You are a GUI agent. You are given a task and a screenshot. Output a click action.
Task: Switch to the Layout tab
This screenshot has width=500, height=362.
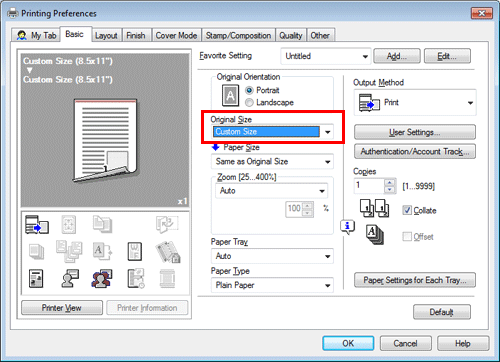106,35
